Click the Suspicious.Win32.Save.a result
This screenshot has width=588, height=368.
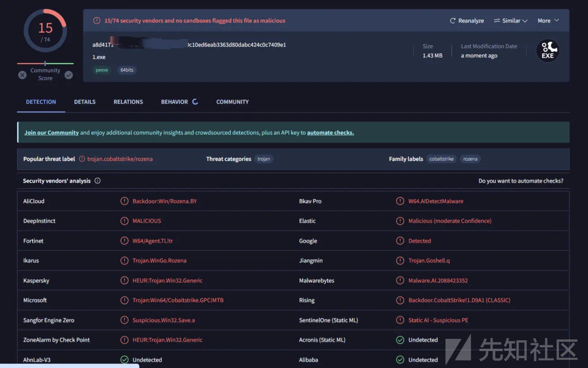click(164, 320)
